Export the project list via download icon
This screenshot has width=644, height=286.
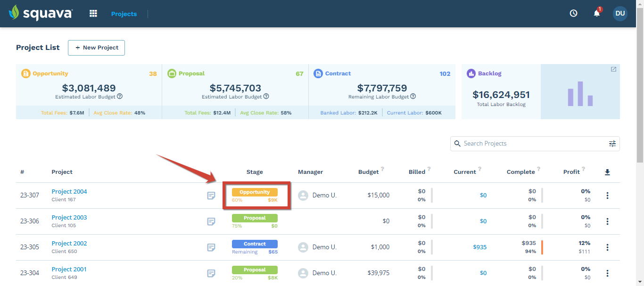607,172
